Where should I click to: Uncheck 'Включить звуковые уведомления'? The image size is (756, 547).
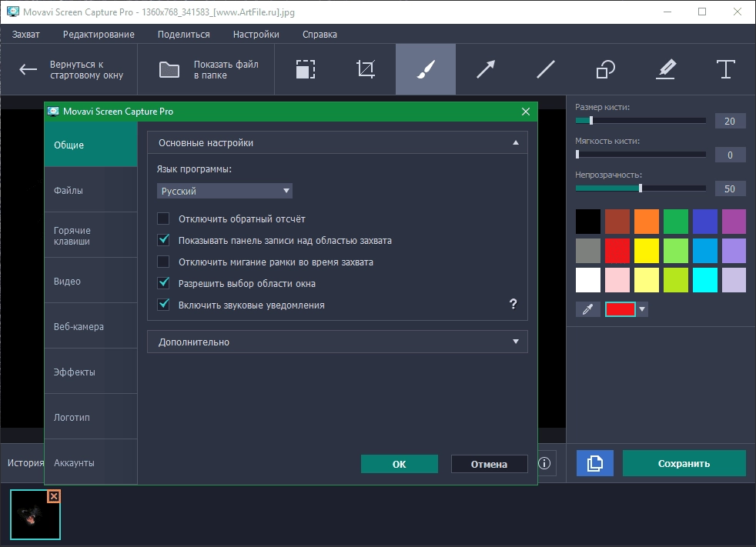point(163,305)
